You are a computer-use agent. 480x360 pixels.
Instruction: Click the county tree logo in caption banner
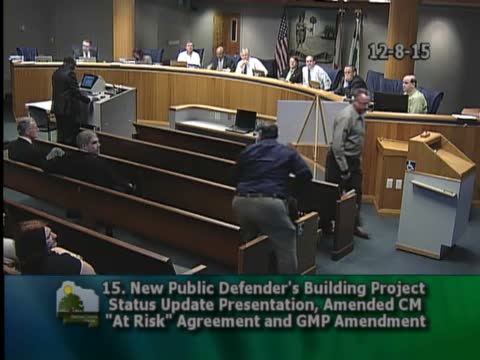click(x=78, y=304)
